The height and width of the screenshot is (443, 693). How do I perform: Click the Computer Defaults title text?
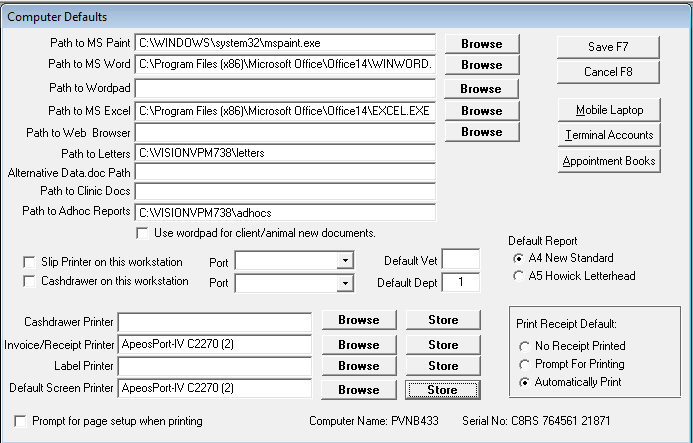click(57, 17)
